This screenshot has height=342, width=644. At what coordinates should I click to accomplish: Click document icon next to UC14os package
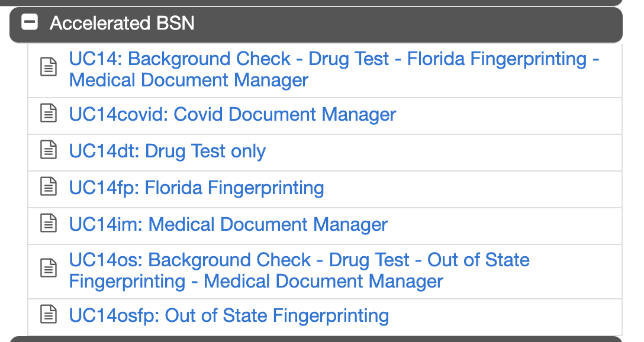click(49, 268)
